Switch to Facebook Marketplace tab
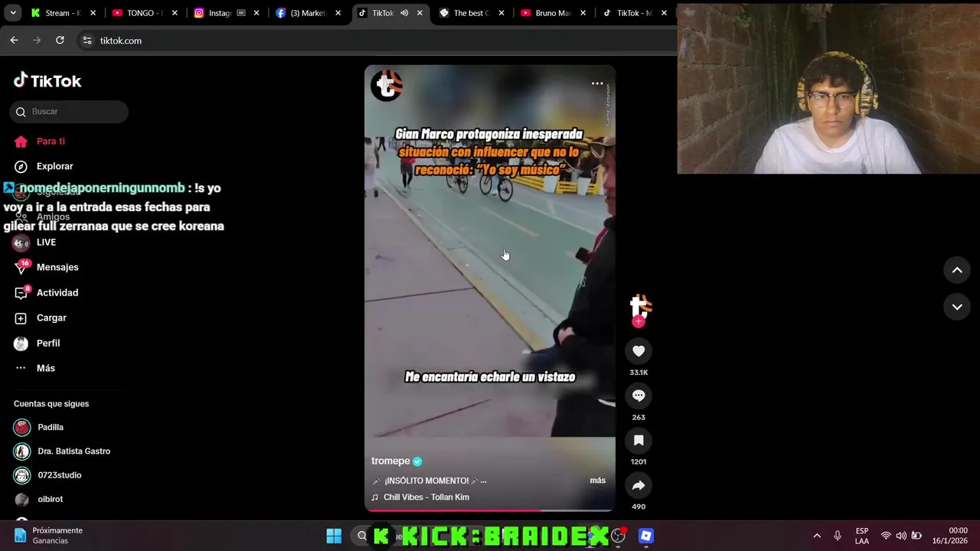 309,13
